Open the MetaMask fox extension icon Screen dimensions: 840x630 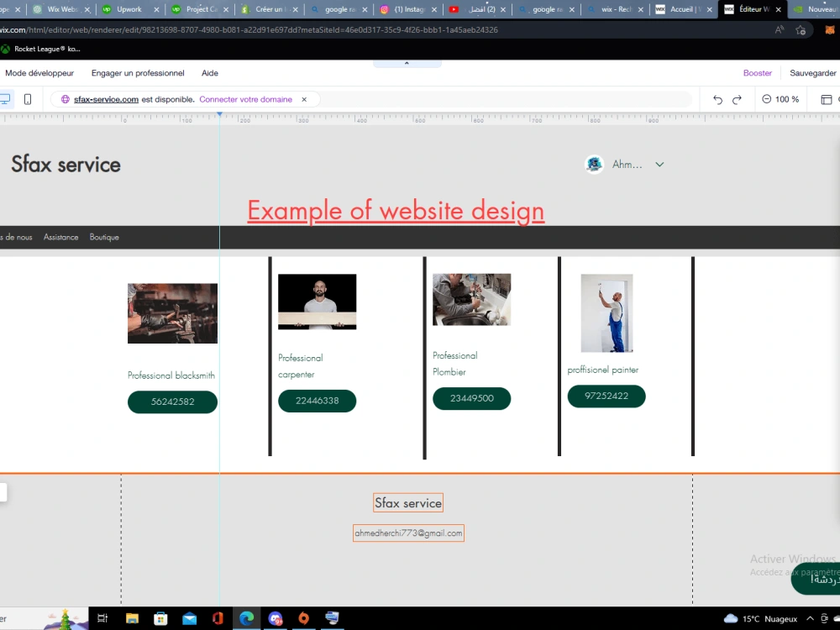(830, 30)
